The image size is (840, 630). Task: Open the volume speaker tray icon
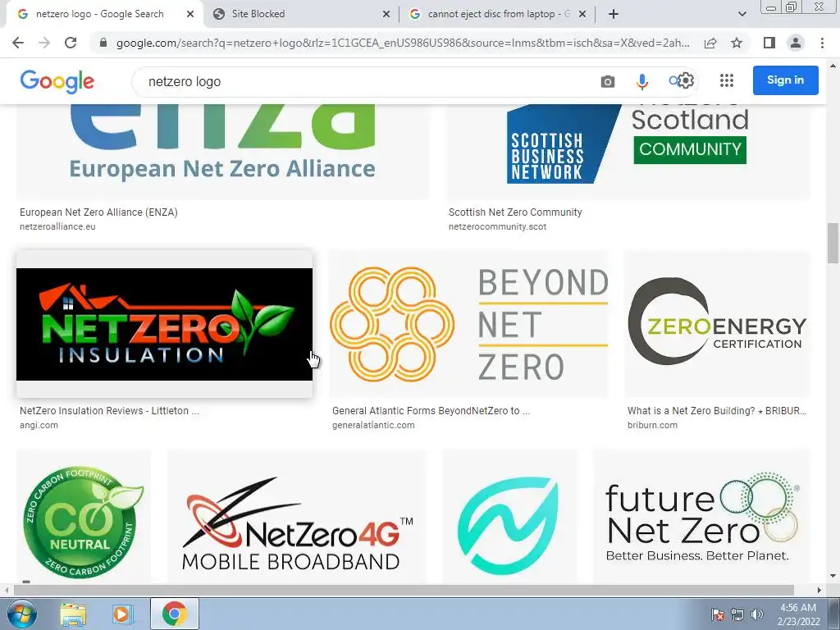[x=756, y=614]
